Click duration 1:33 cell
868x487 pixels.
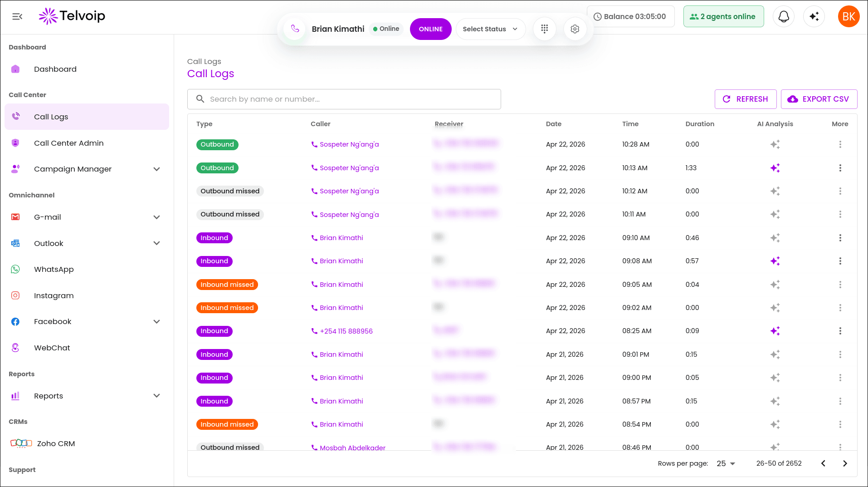point(691,168)
